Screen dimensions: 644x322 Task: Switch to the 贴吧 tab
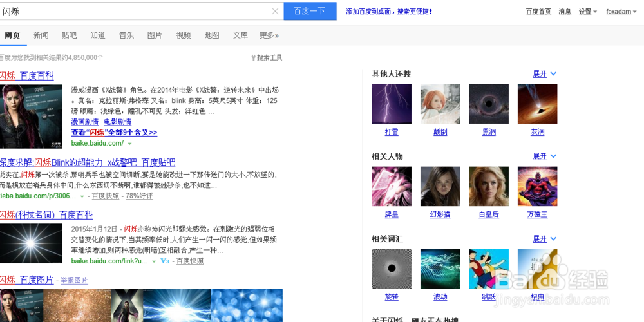tap(69, 35)
